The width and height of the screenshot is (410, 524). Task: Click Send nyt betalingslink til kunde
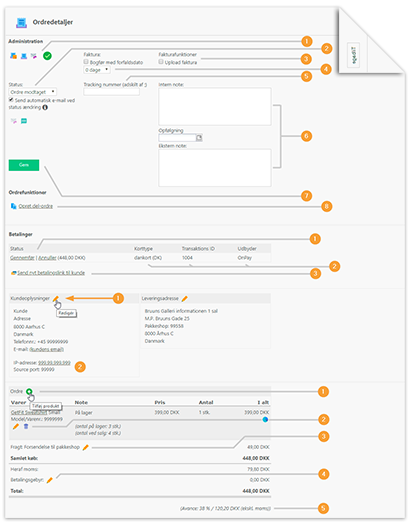coord(51,273)
